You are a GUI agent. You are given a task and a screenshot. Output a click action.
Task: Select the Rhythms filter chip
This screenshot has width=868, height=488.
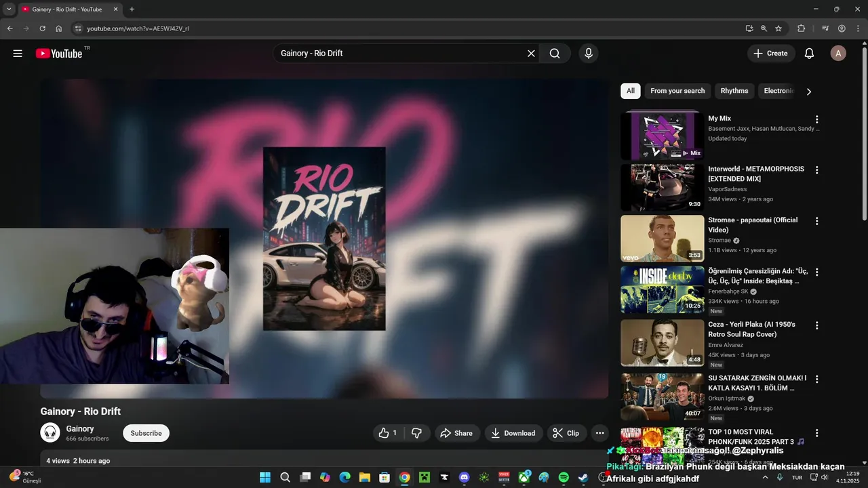point(734,91)
